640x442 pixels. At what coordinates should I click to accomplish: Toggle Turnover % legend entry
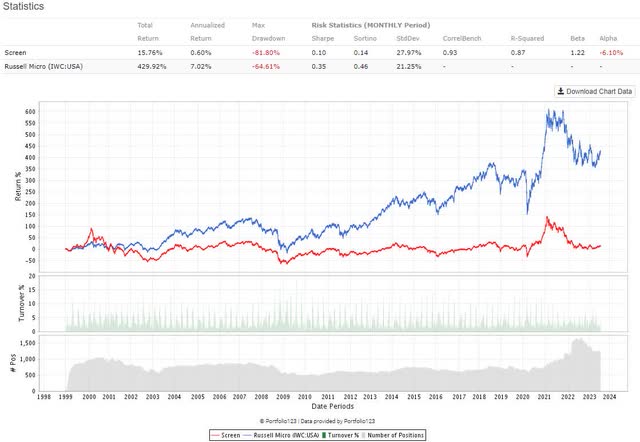340,435
